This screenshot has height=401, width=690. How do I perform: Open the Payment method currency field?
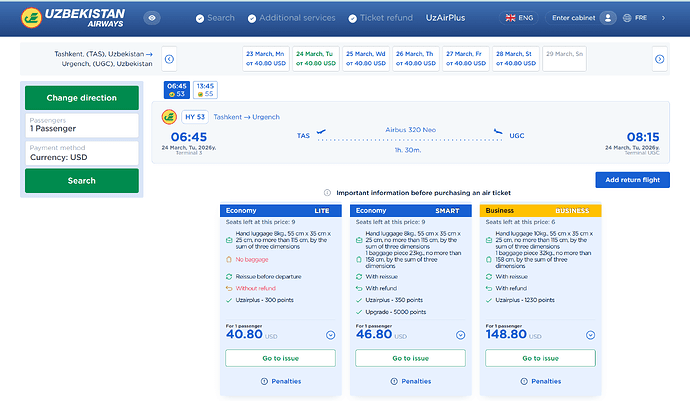click(x=82, y=153)
